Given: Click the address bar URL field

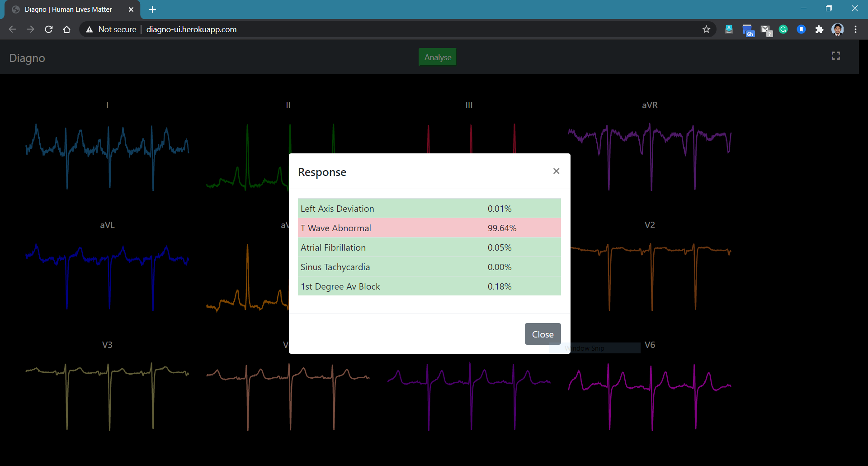Looking at the screenshot, I should click(398, 29).
